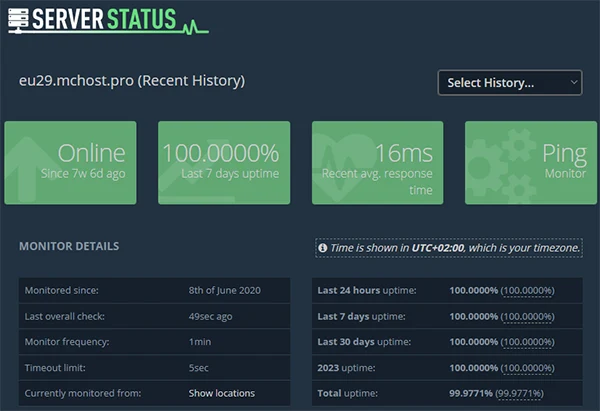This screenshot has height=411, width=600.
Task: Click the eu29.mchost.pro page heading
Action: (132, 80)
